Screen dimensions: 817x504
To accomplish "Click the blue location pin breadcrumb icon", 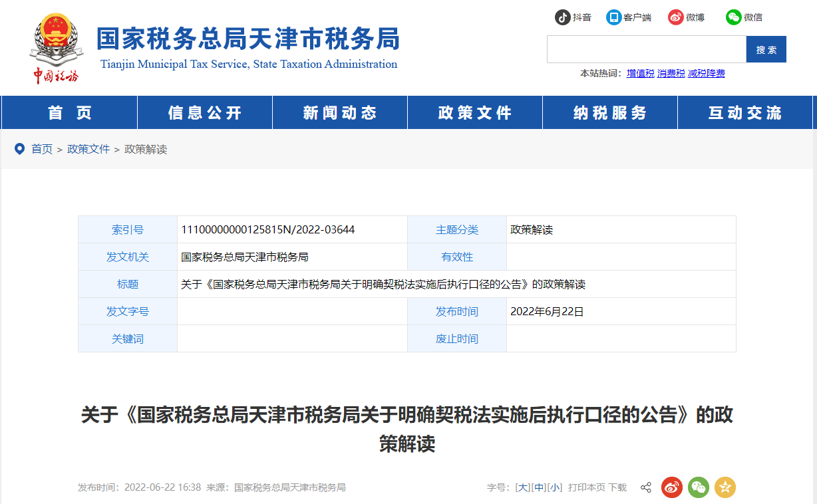I will pyautogui.click(x=19, y=149).
